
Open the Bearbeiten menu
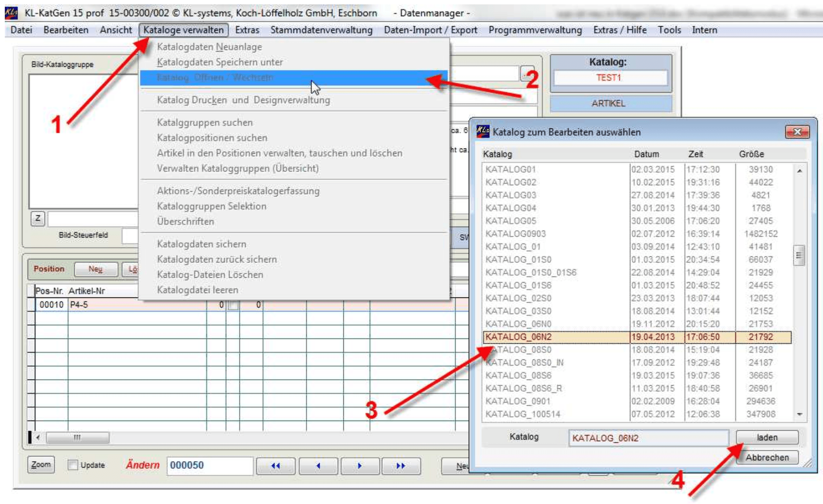(66, 30)
